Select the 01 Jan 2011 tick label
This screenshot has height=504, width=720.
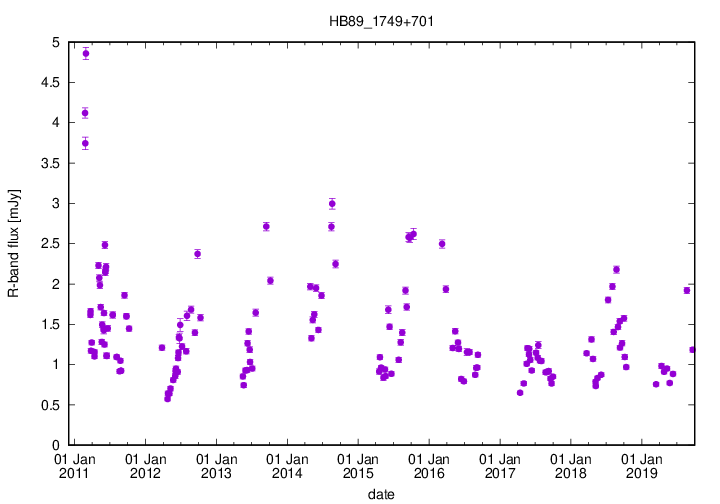(74, 464)
